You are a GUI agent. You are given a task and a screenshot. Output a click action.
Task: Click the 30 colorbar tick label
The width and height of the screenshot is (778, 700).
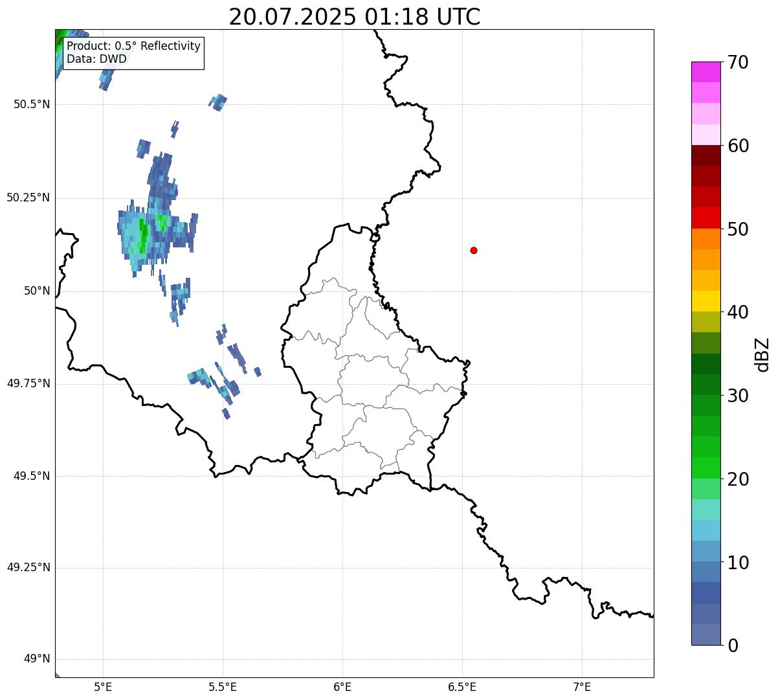[738, 396]
